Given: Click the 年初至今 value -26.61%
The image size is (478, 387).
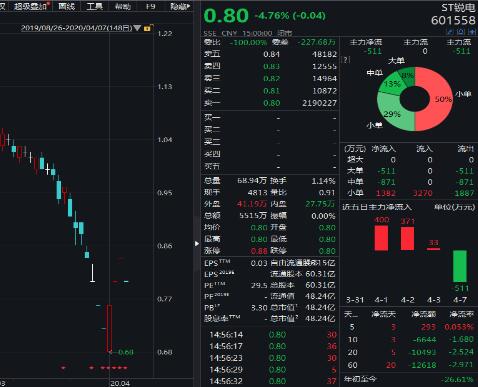Looking at the screenshot, I should pyautogui.click(x=457, y=379).
